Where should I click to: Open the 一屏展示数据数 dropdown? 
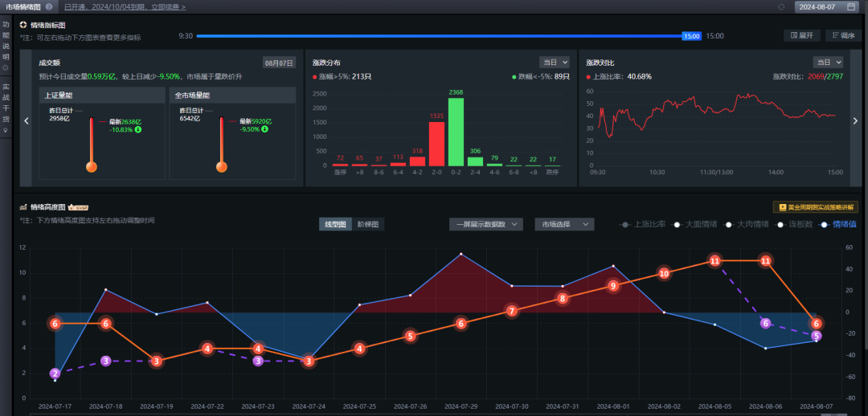(486, 224)
